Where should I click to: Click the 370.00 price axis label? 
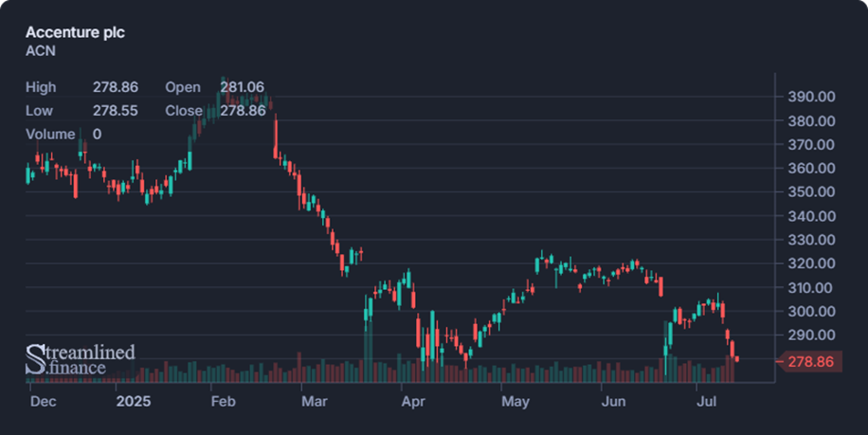pos(811,144)
